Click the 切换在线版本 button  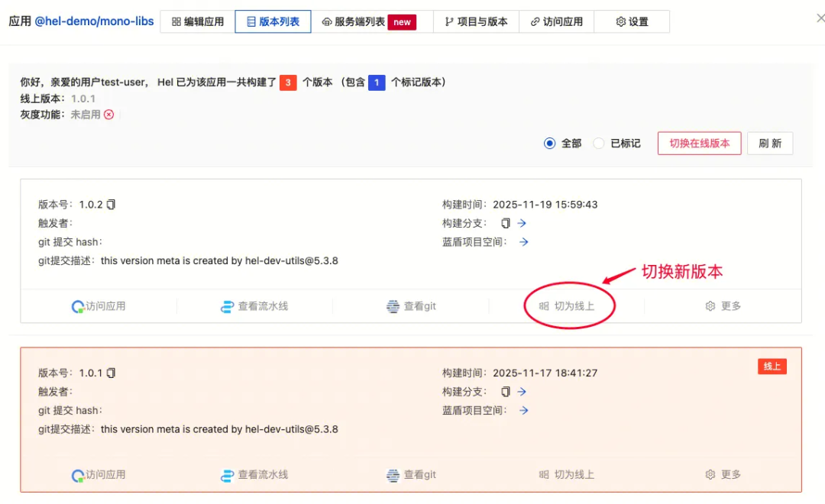click(x=699, y=143)
